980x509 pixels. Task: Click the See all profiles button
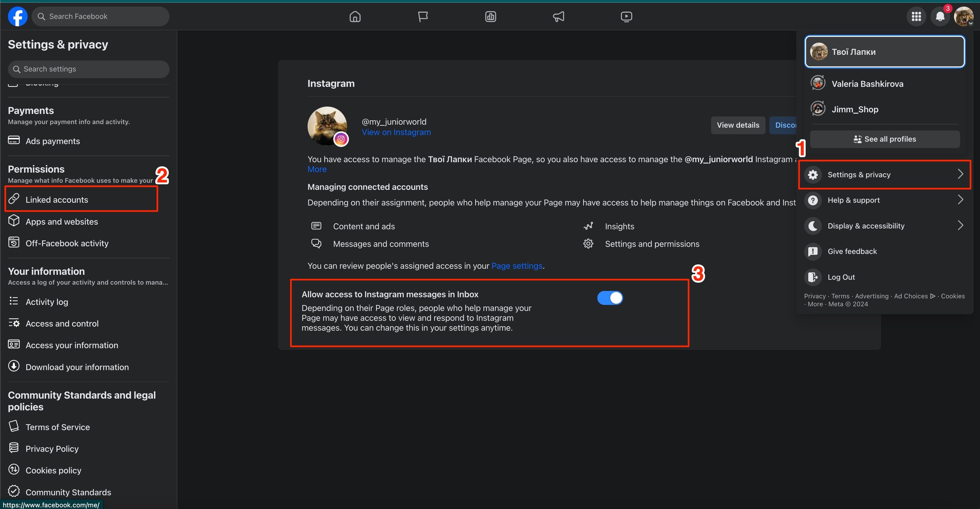click(884, 139)
